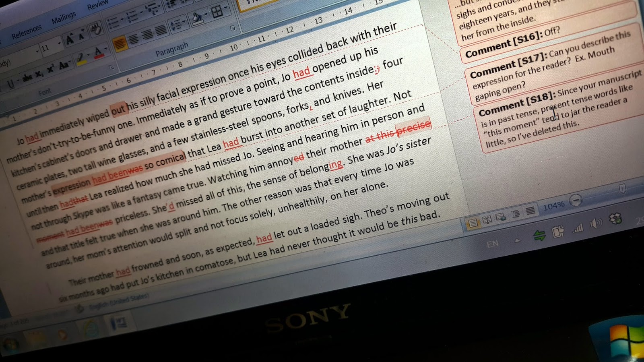Open Internet Explorer from the taskbar
The width and height of the screenshot is (644, 362).
click(91, 328)
